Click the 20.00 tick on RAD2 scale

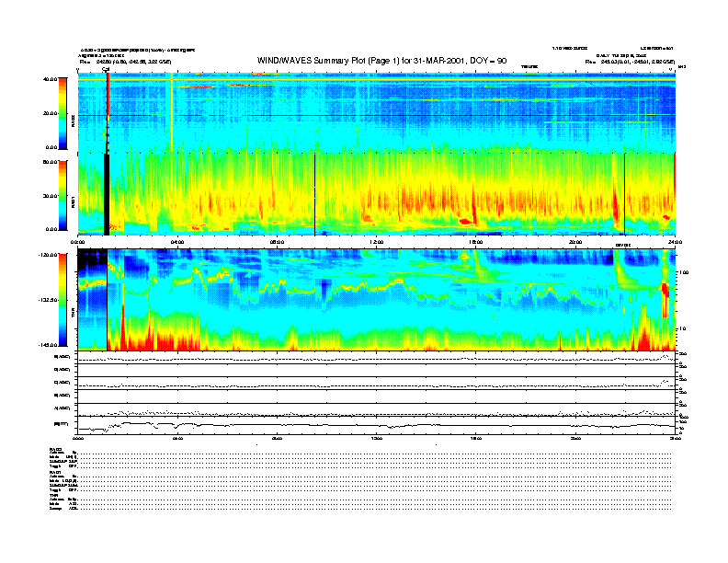50,113
